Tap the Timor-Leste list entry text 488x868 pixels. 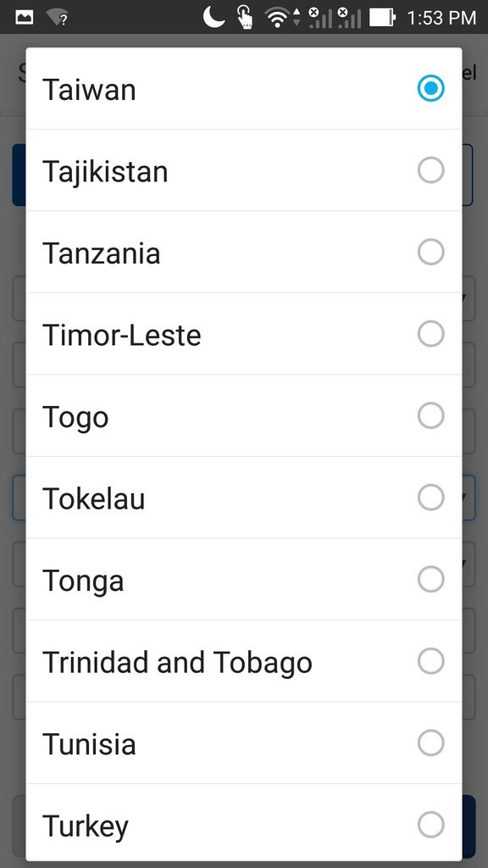click(122, 335)
